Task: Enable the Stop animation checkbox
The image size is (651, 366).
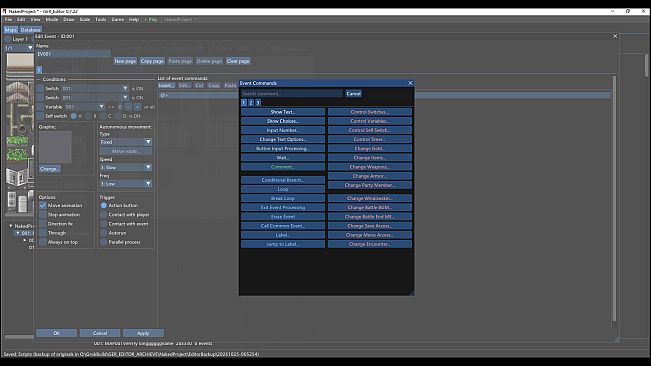Action: click(x=43, y=215)
